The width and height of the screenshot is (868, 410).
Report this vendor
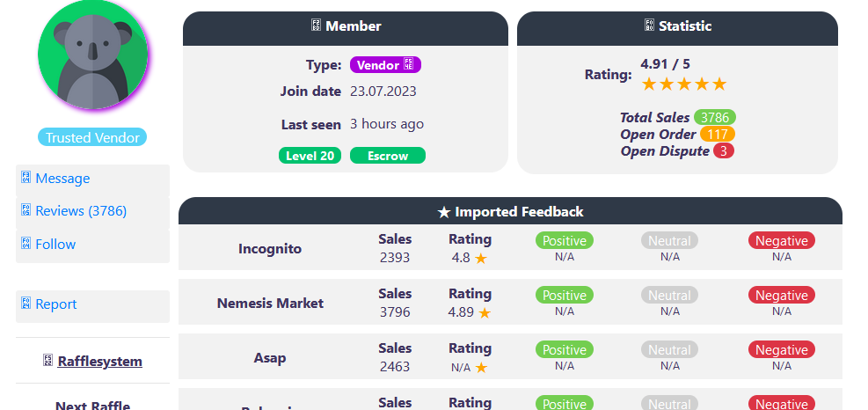coord(56,304)
